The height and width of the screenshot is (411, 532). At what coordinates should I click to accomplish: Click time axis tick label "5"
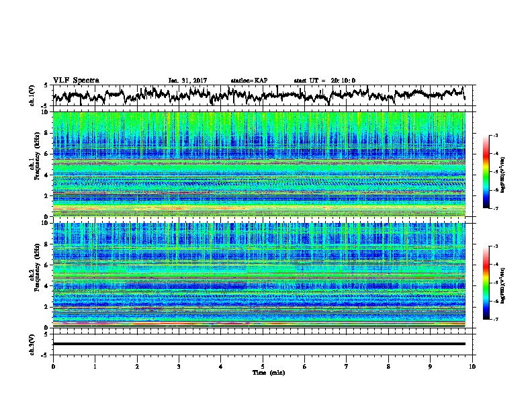point(263,367)
